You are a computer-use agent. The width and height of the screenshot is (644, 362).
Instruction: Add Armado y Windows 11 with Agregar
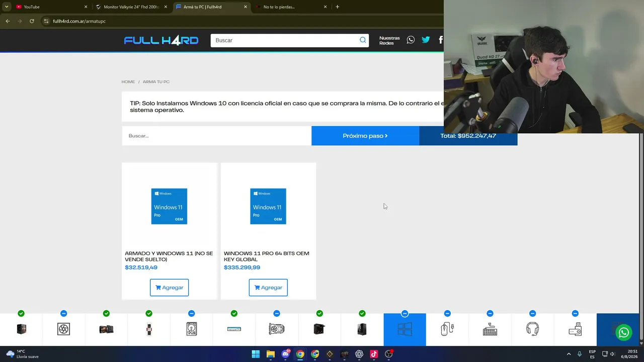[169, 288]
